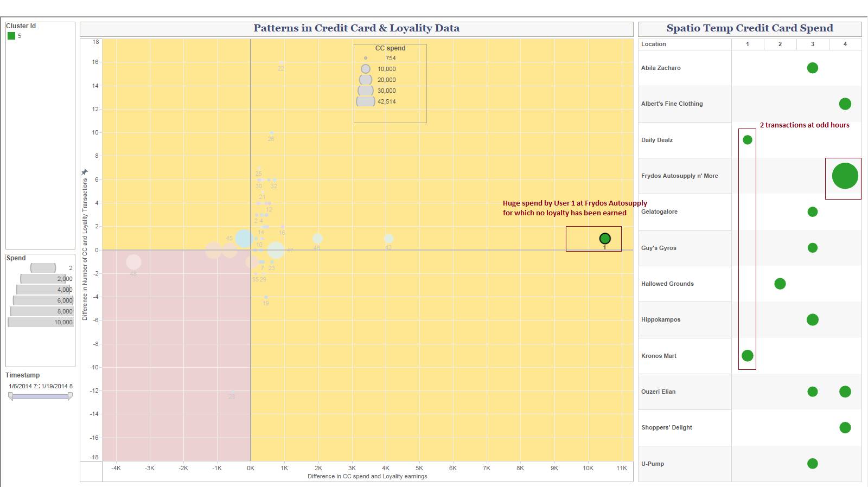
Task: Select the Hallowed Grounds green dot
Action: (780, 284)
